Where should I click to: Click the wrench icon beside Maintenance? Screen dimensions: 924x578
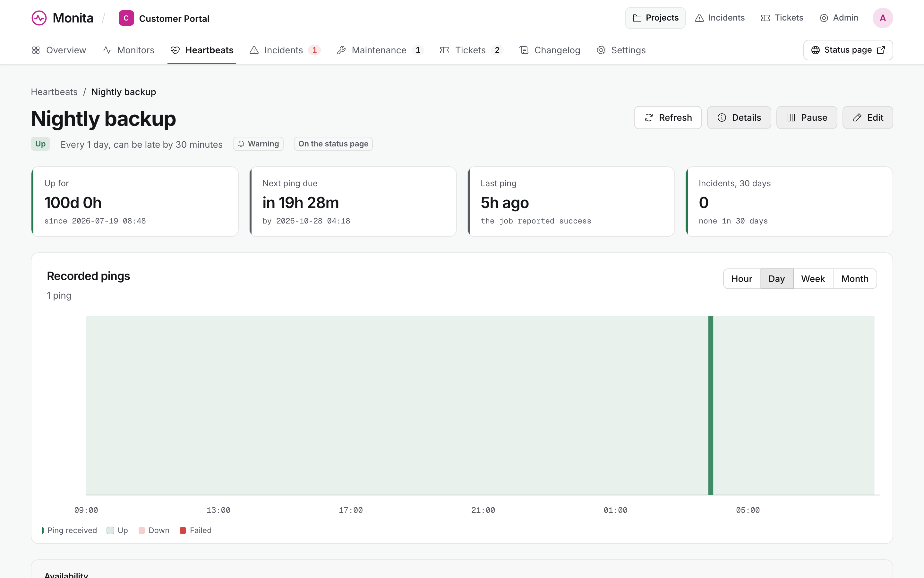click(341, 50)
